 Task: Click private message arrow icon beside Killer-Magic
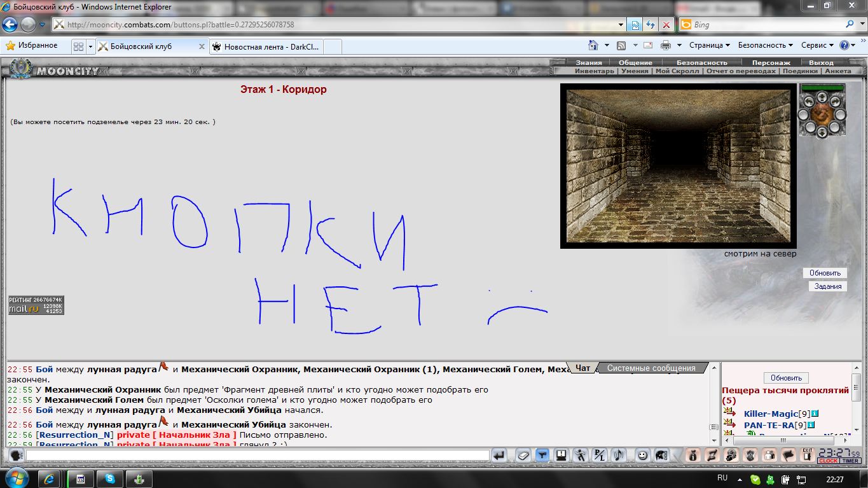(729, 412)
